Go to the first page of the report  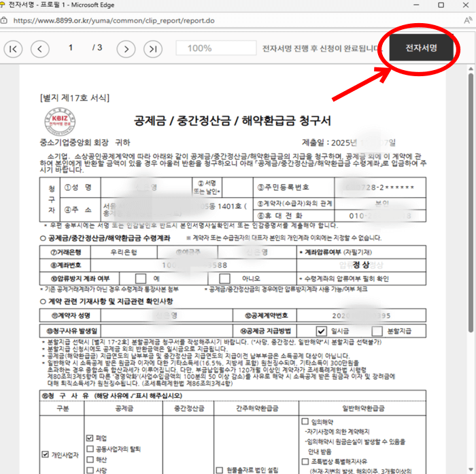pos(13,48)
